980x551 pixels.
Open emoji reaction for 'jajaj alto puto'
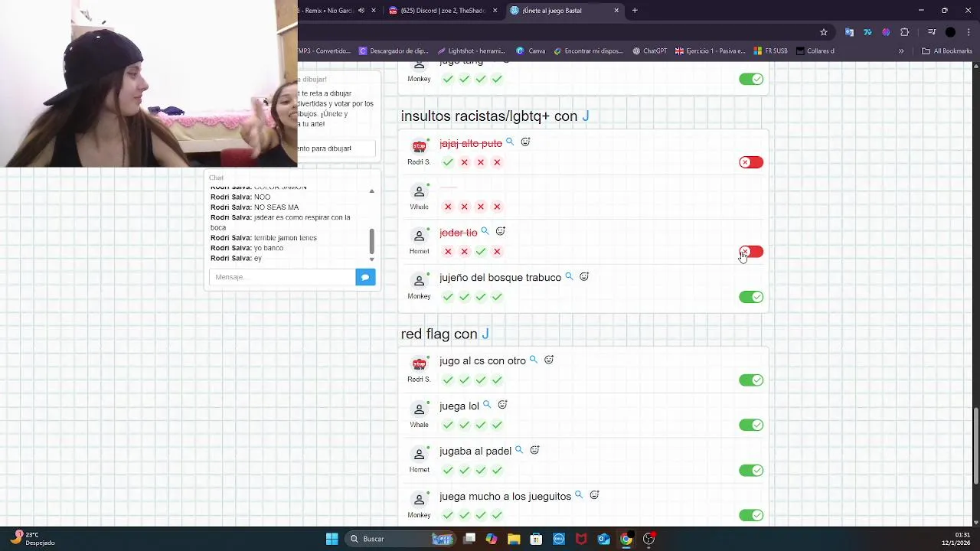pyautogui.click(x=525, y=142)
